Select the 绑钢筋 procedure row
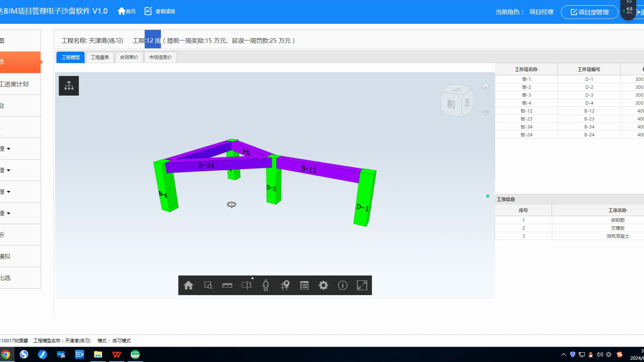The height and width of the screenshot is (362, 644). pyautogui.click(x=570, y=220)
